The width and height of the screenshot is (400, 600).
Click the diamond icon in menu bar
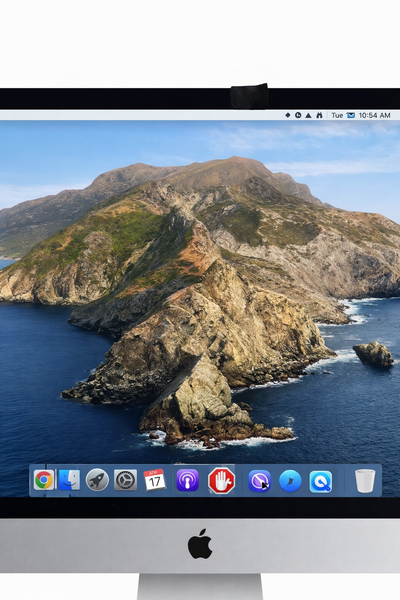pyautogui.click(x=287, y=115)
